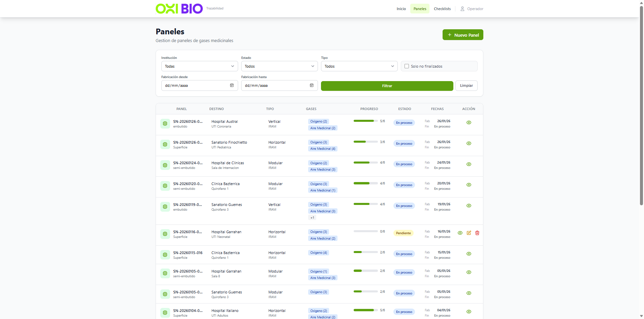Viewport: 644px width, 319px height.
Task: Open the Tipo dropdown
Action: [359, 66]
